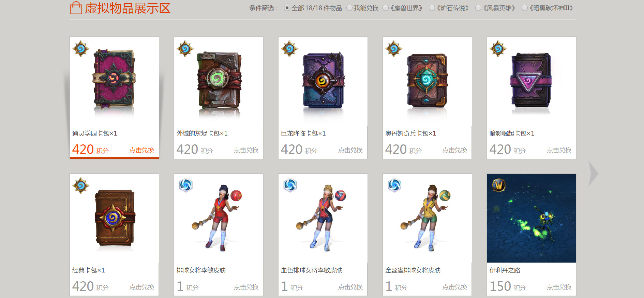Choose the 《炉石传说》 filter radio
Viewport: 644px width, 298px height.
pyautogui.click(x=432, y=8)
